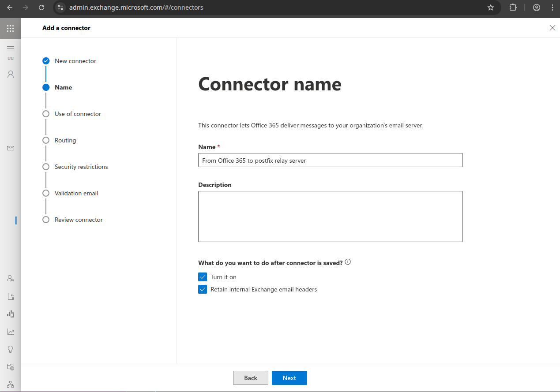Viewport: 560px width, 392px height.
Task: Jump to Validation email step
Action: pyautogui.click(x=70, y=193)
